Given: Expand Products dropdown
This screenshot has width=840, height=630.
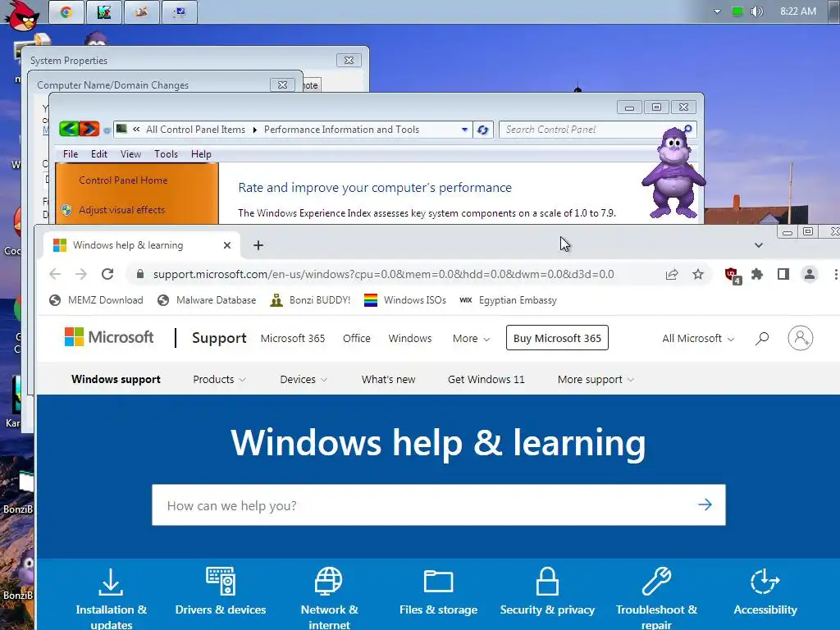Looking at the screenshot, I should [219, 379].
